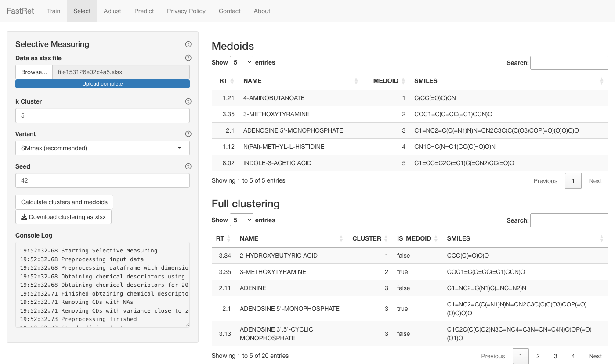Sort Full clustering by CLUSTER column
The image size is (615, 364).
(x=370, y=238)
